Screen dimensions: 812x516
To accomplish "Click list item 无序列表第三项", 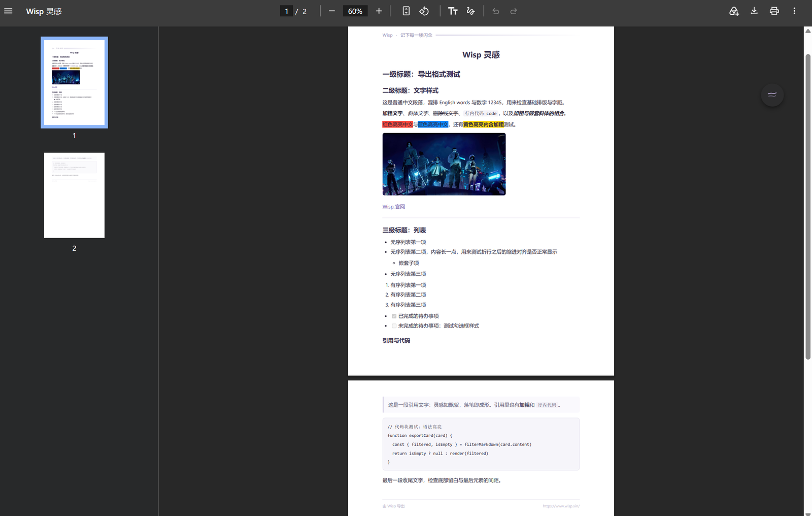I will click(408, 274).
